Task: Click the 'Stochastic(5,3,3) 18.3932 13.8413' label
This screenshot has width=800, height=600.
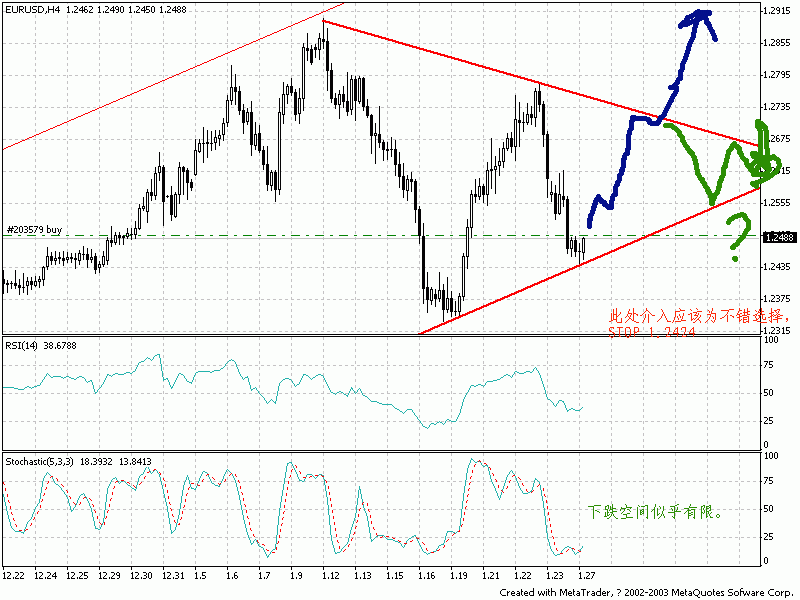Action: pyautogui.click(x=78, y=462)
